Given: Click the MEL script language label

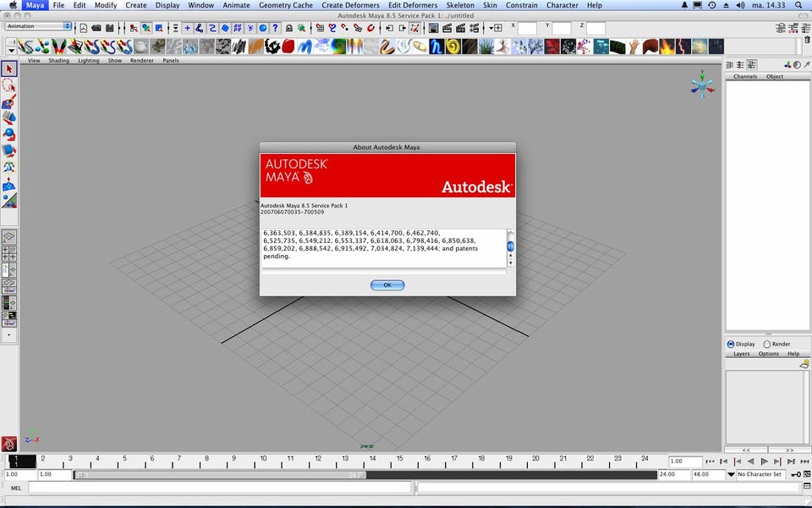Looking at the screenshot, I should pos(16,488).
